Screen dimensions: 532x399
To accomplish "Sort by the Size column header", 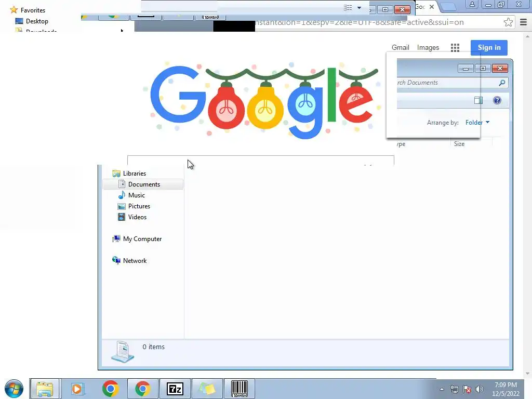I will click(x=459, y=144).
